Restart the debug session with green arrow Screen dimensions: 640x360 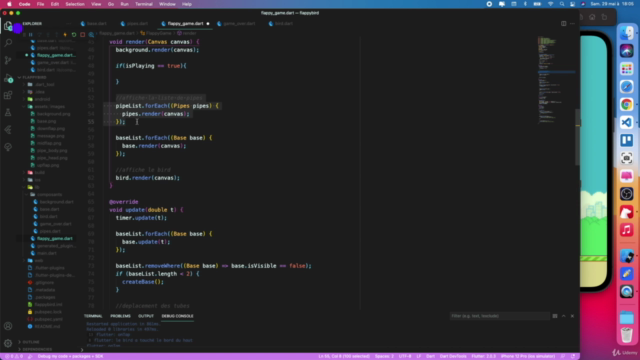point(74,35)
